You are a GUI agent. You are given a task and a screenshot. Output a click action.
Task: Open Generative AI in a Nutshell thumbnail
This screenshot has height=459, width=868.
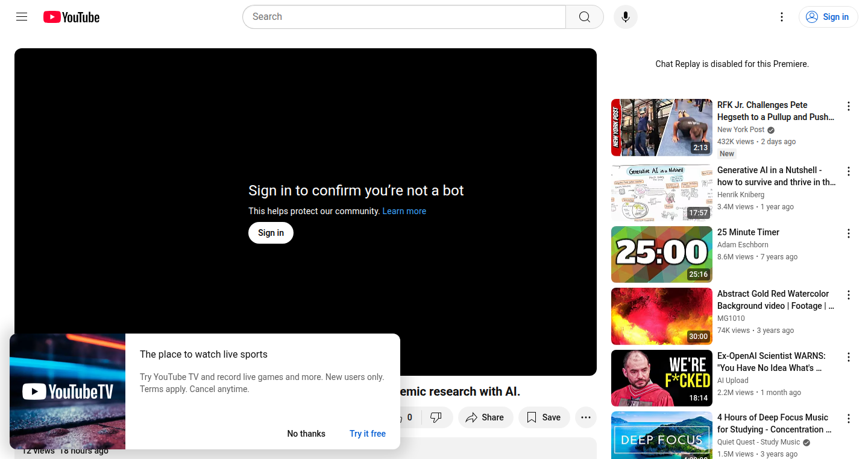[x=662, y=192]
